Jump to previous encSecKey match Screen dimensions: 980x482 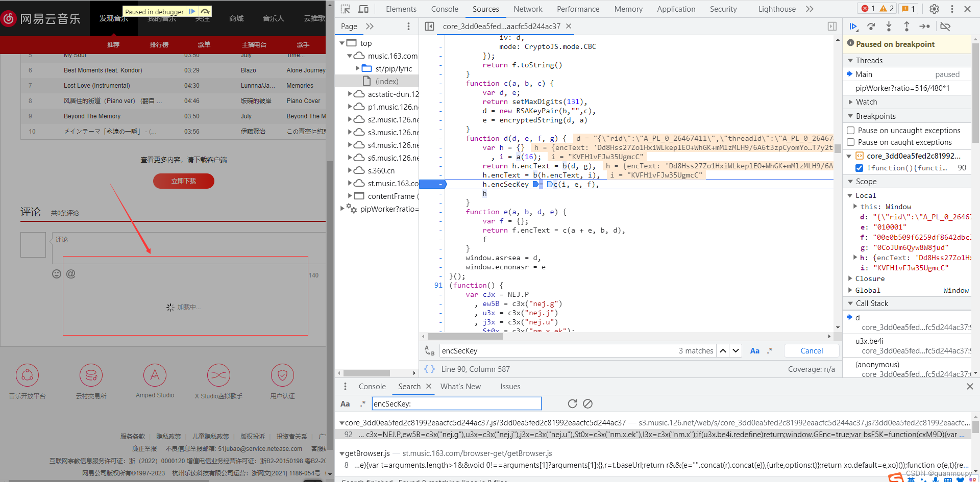(723, 350)
